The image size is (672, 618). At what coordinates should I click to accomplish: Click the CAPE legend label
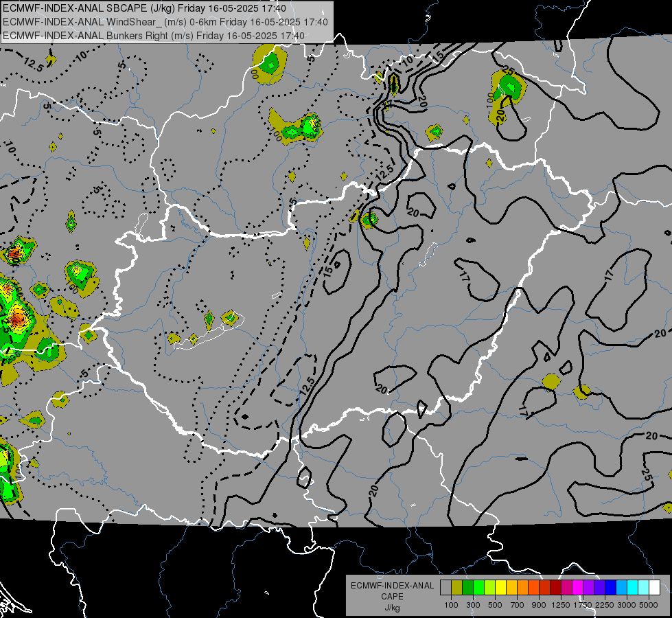click(x=392, y=597)
